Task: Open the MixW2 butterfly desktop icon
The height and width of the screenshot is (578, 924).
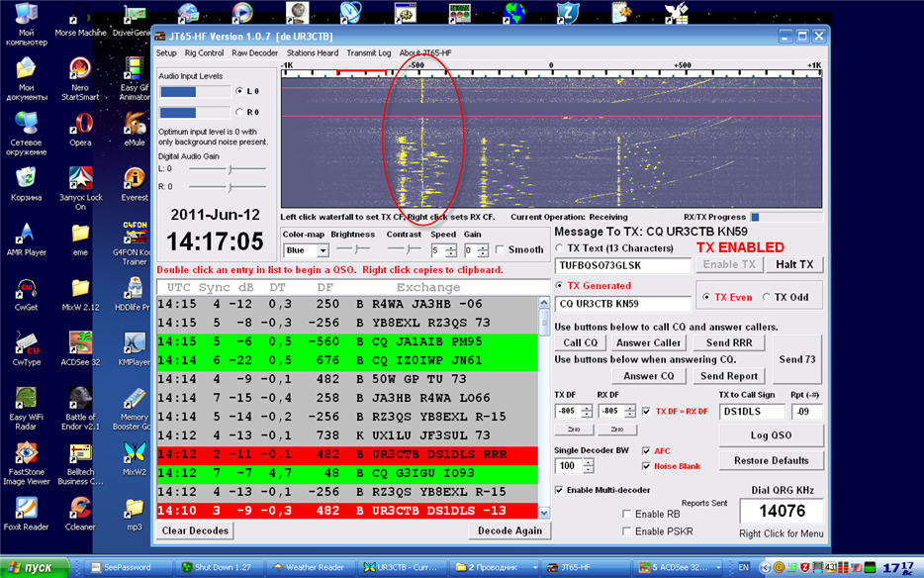Action: pos(135,459)
